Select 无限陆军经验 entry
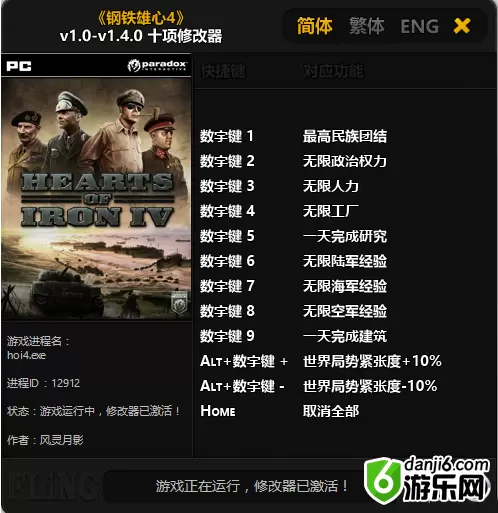Viewport: 498px width, 513px height. [x=345, y=261]
